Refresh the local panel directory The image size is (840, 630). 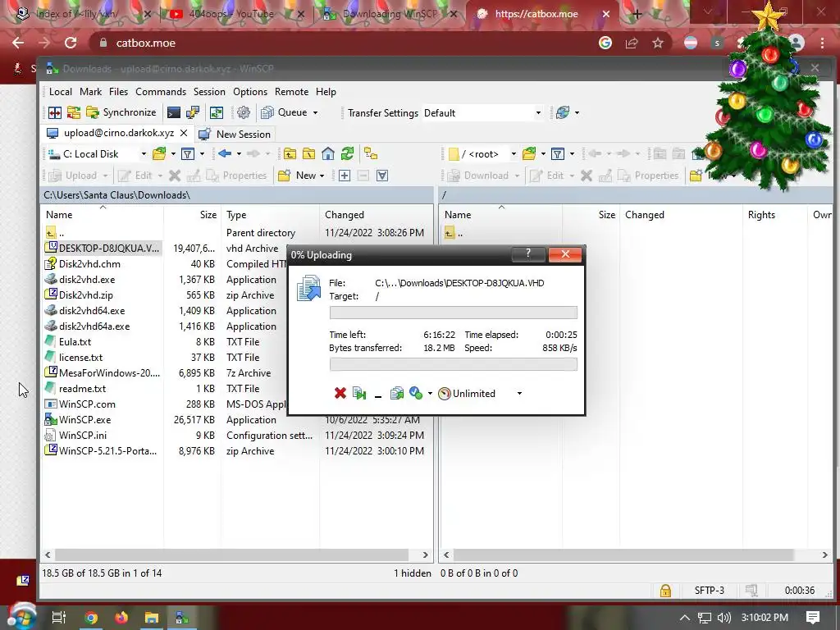click(347, 154)
